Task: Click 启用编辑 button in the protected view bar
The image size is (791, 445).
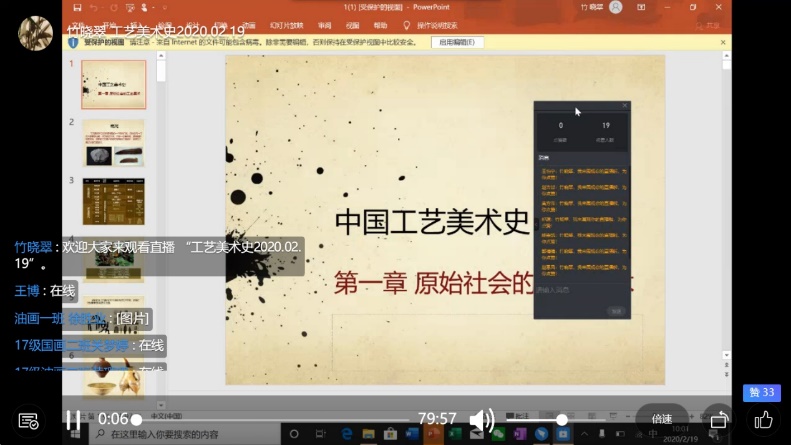Action: pyautogui.click(x=458, y=43)
